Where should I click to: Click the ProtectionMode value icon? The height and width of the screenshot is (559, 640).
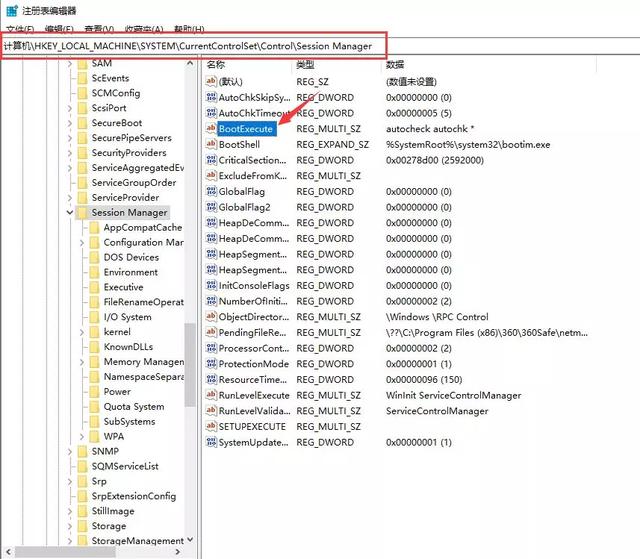211,364
